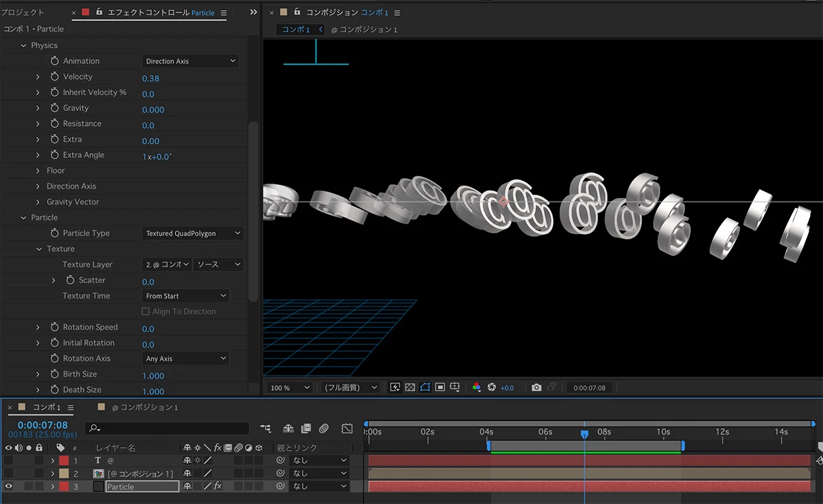
Task: Open the 100 % zoom dropdown
Action: [x=289, y=388]
